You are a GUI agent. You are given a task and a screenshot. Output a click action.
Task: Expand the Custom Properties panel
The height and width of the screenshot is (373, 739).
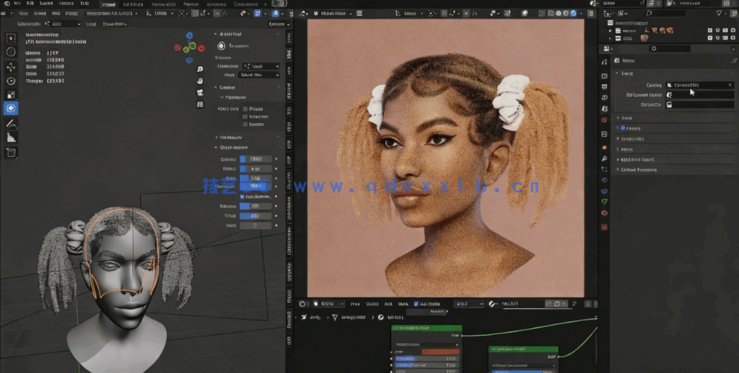tap(675, 170)
